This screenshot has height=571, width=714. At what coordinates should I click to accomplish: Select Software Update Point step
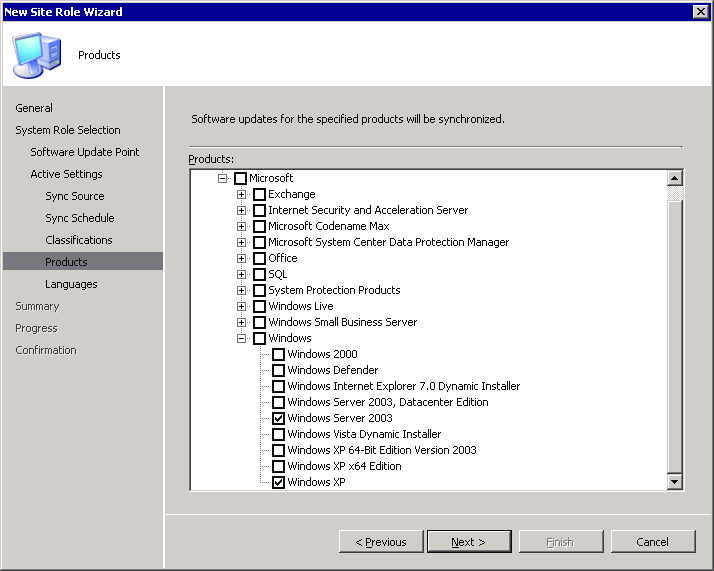[85, 152]
